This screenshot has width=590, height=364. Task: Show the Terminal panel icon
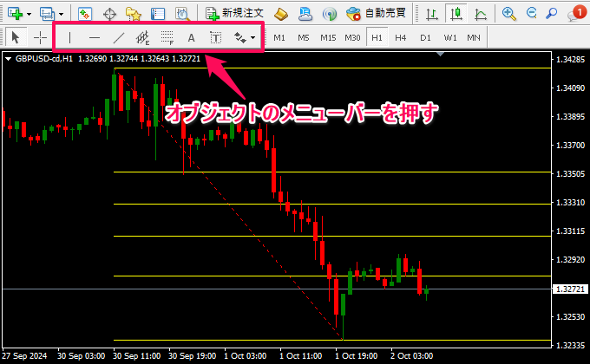158,14
